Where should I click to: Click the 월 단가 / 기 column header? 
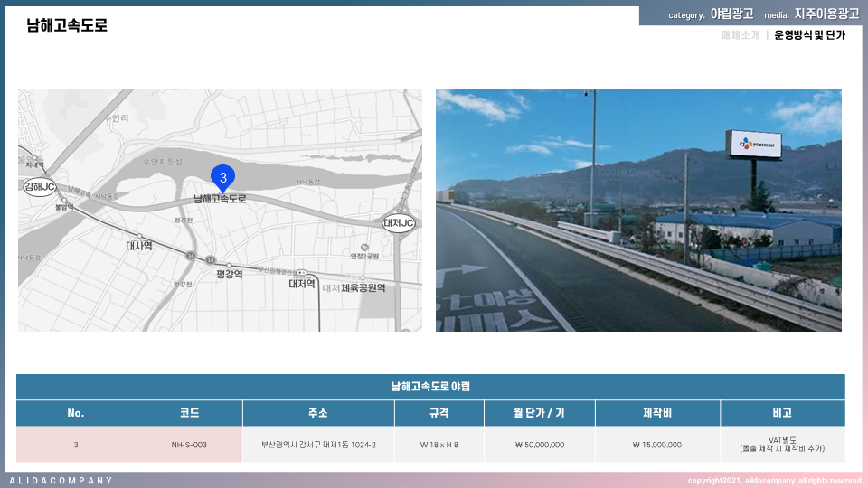538,413
